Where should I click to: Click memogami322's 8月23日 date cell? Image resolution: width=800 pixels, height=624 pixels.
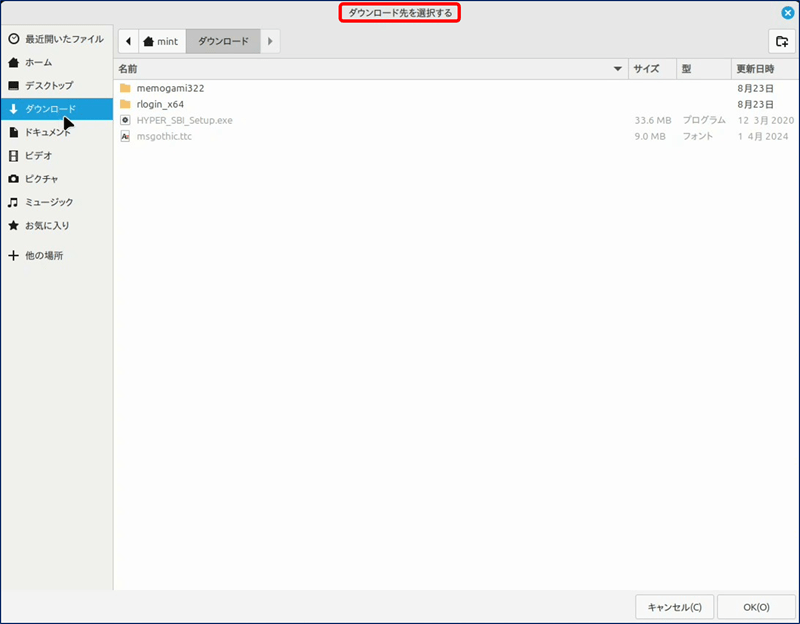[x=755, y=88]
